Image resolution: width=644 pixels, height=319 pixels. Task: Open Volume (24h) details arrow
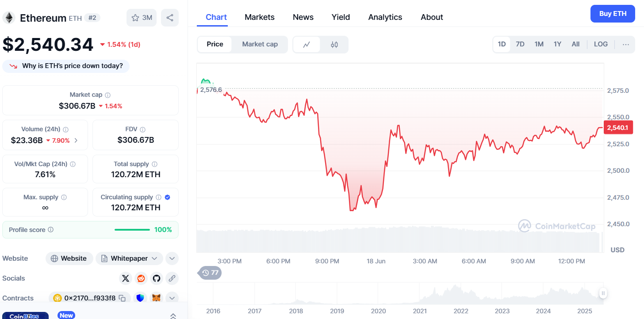pos(76,141)
